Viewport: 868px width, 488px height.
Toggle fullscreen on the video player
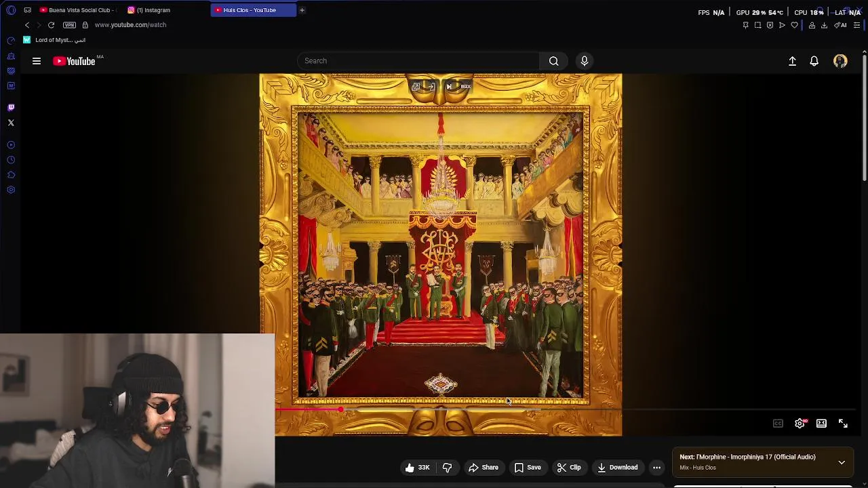pos(843,424)
